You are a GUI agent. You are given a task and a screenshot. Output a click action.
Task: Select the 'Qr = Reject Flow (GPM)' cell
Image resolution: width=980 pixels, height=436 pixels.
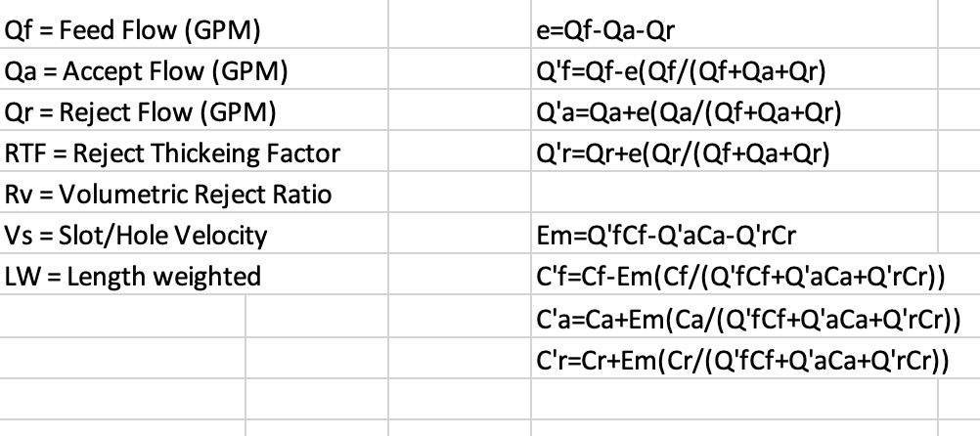click(140, 112)
